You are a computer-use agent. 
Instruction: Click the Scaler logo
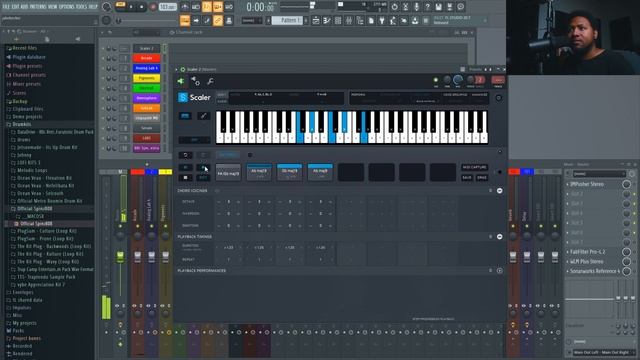coord(194,98)
